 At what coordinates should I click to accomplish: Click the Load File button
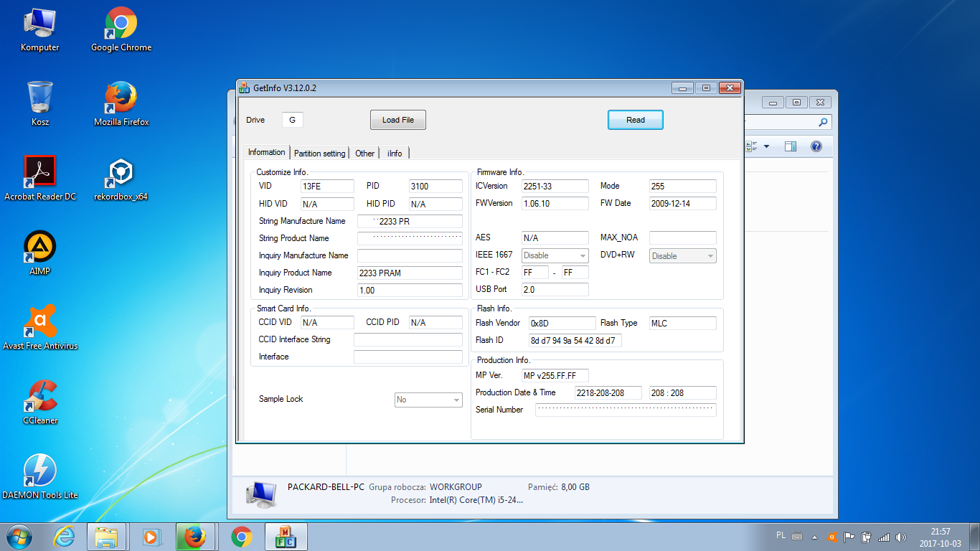pos(398,120)
